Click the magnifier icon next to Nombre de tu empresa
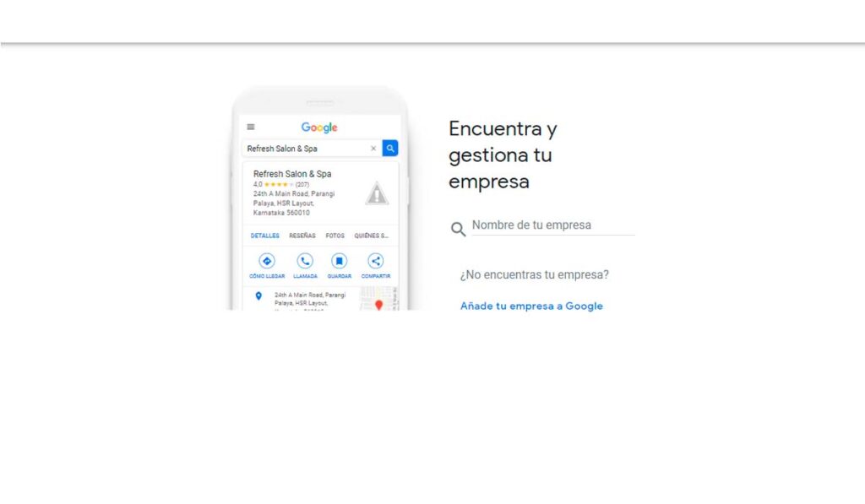The width and height of the screenshot is (865, 504). pos(458,229)
